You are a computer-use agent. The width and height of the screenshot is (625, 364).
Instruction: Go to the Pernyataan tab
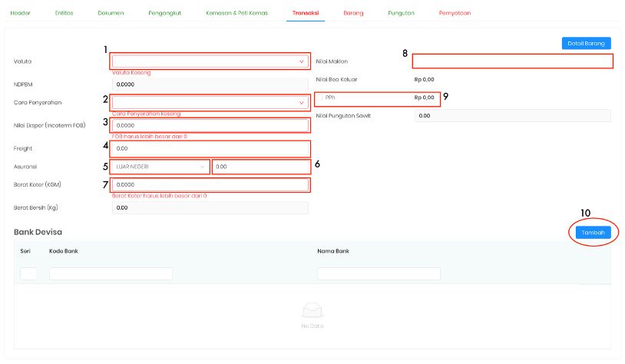(455, 14)
